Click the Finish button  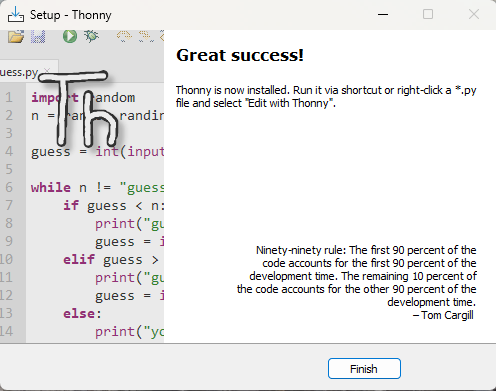click(x=364, y=369)
